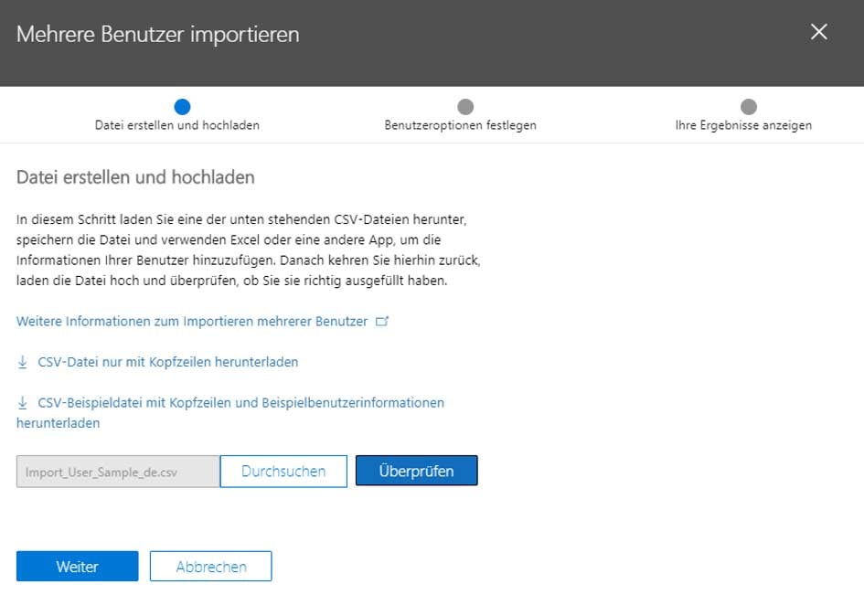Click the Überprüfen button

coord(417,471)
